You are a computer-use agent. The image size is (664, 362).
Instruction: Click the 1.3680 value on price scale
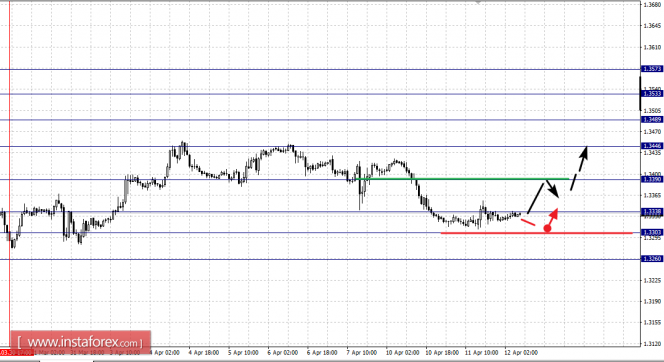652,5
